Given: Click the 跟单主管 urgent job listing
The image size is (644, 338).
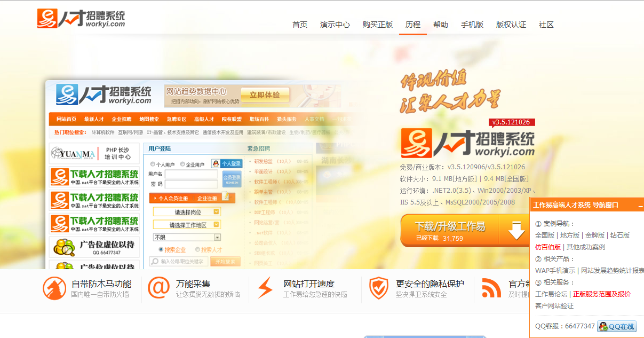Looking at the screenshot, I should tap(264, 192).
